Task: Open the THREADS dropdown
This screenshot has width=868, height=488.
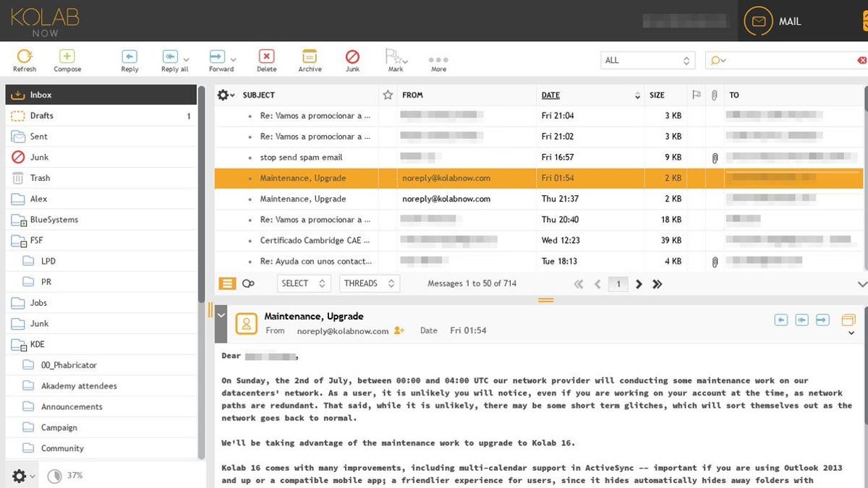Action: tap(369, 283)
